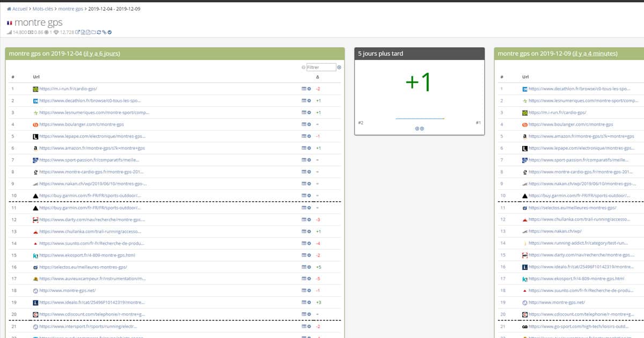Focus the Filtrer input field

point(321,67)
